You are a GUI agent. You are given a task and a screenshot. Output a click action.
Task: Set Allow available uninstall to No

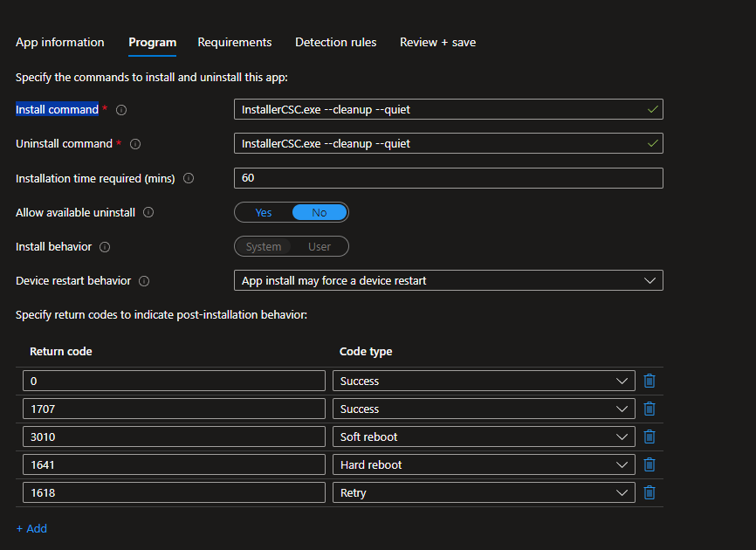point(320,212)
